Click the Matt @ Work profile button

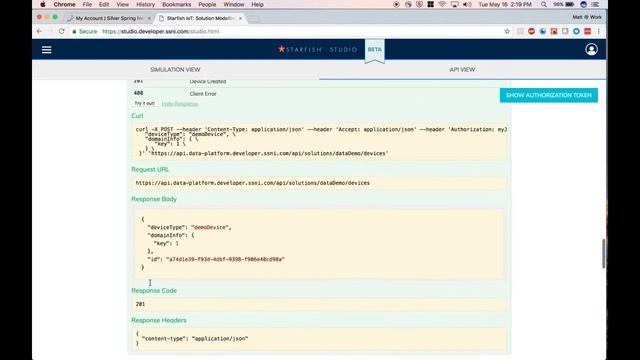click(587, 17)
